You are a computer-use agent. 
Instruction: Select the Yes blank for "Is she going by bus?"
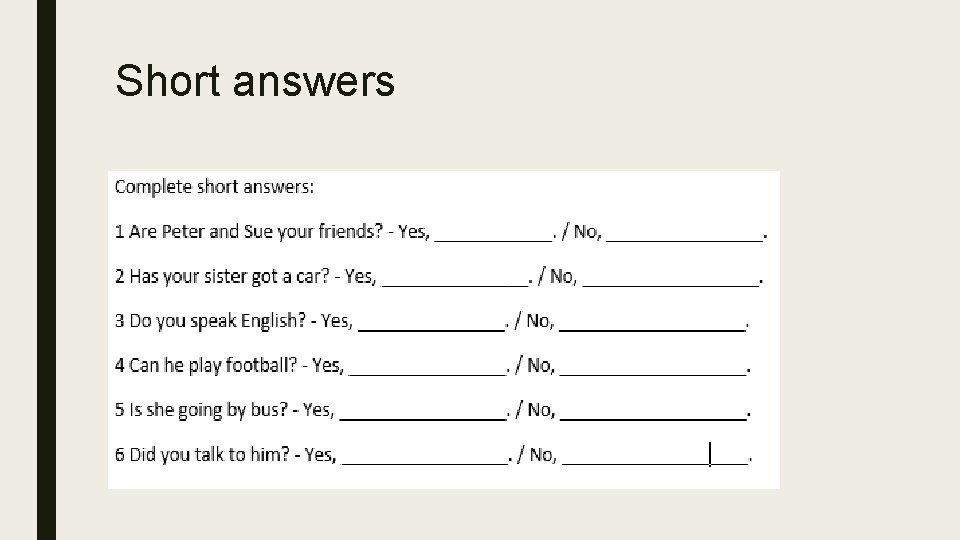422,414
